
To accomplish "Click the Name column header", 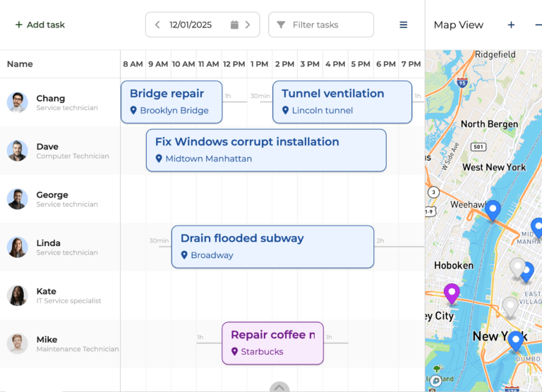I will coord(20,64).
